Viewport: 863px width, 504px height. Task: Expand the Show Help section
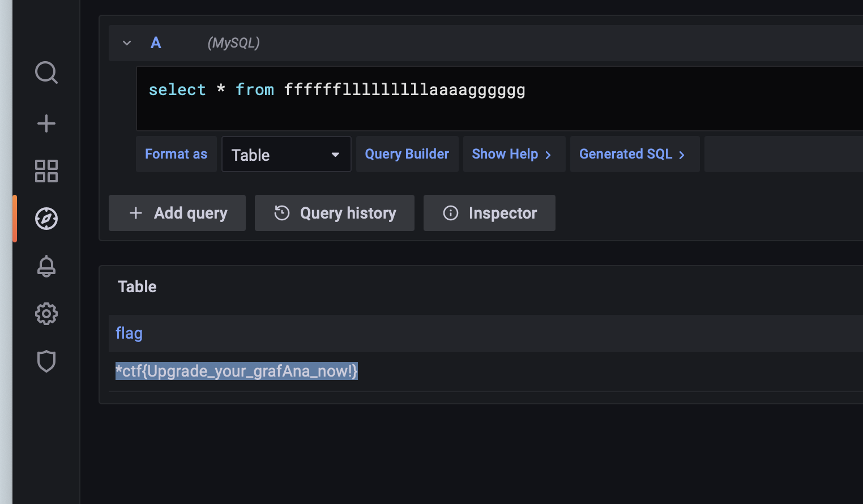click(x=512, y=153)
